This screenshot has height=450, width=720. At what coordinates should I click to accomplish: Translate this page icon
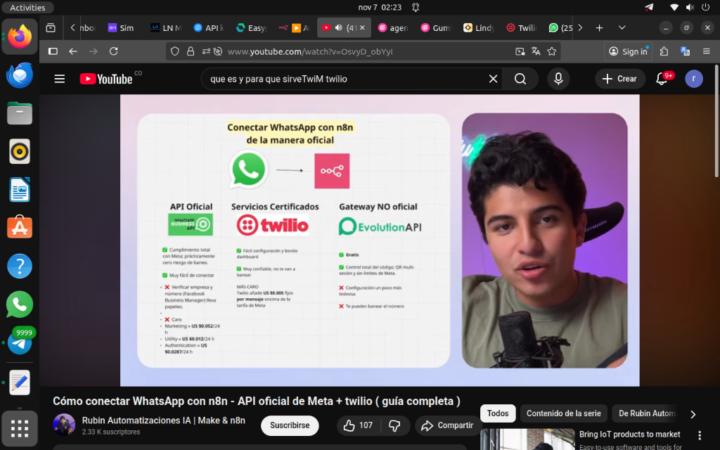click(x=536, y=51)
